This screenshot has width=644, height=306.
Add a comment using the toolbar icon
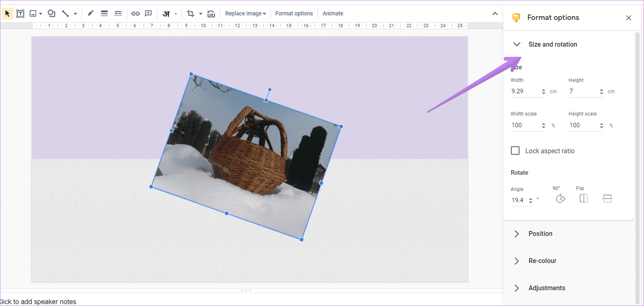[x=149, y=13]
